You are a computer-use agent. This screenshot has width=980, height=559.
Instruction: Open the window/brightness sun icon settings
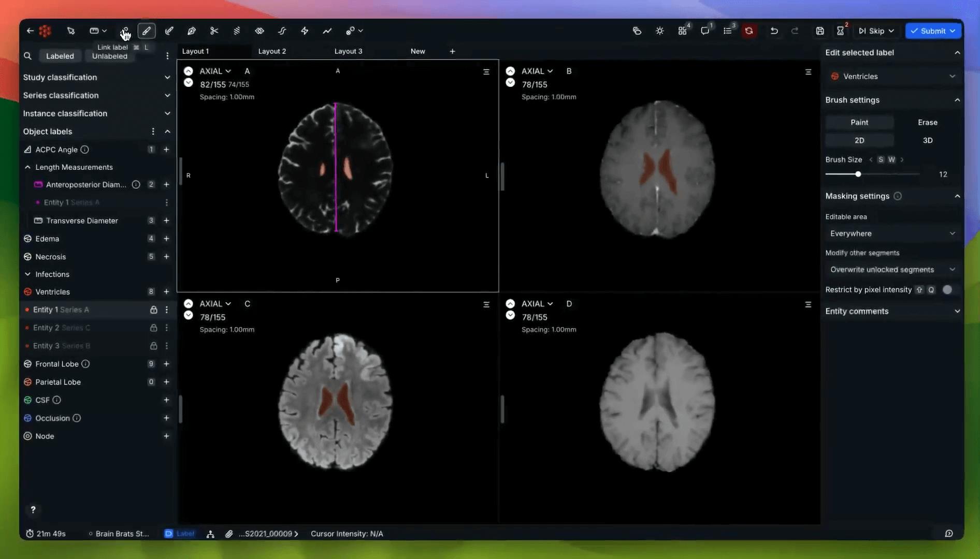(659, 31)
